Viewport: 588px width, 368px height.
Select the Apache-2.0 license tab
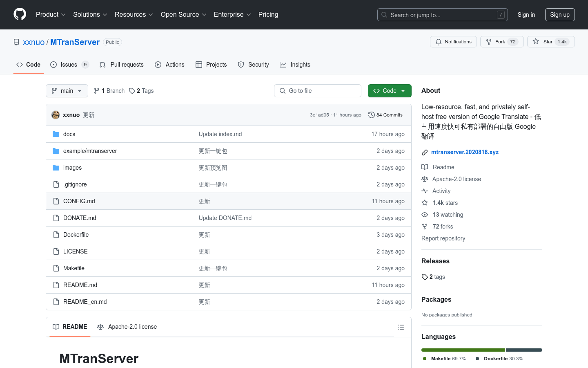tap(127, 327)
